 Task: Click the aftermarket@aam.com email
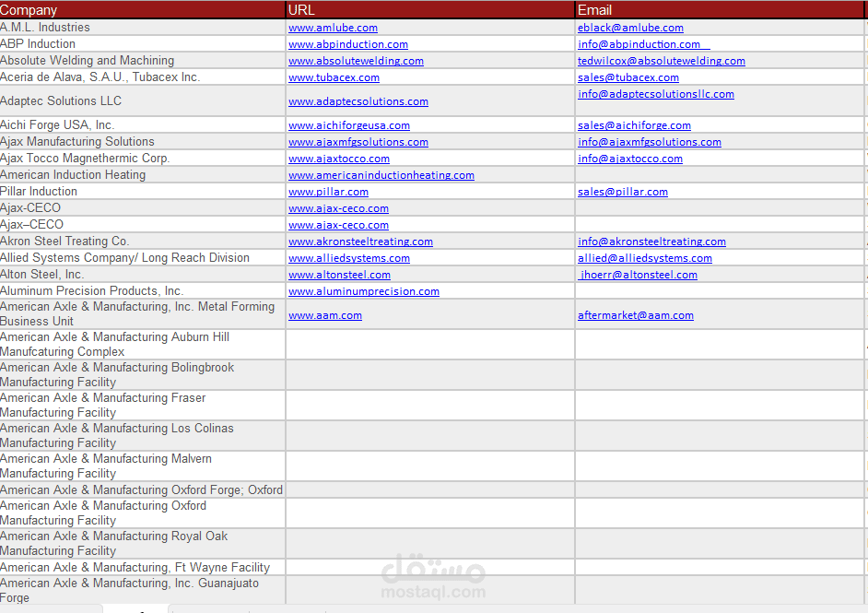tap(636, 315)
